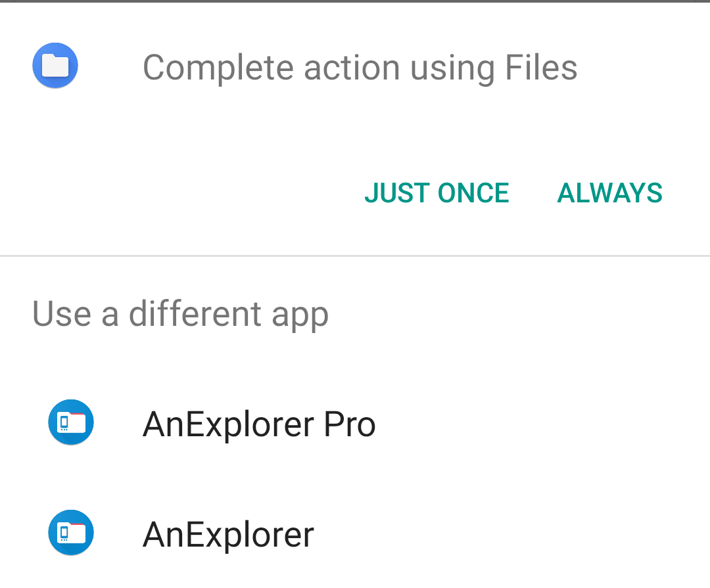The image size is (710, 588).
Task: Click the divider line below the buttons
Action: (x=355, y=255)
